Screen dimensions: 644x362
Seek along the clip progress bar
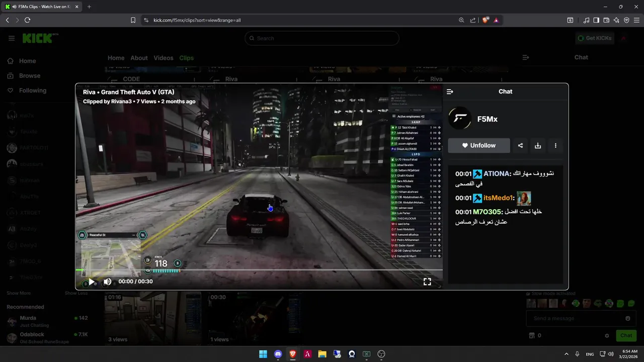259,270
